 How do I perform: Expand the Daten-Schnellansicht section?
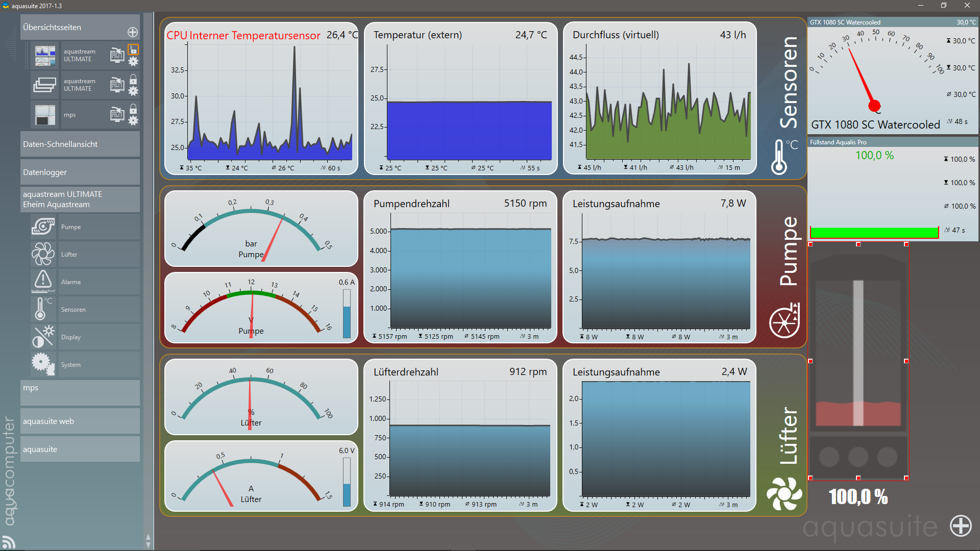point(80,144)
